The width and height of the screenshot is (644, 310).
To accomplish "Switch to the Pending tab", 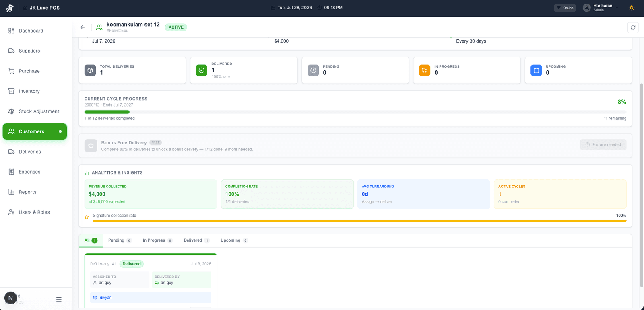I will (120, 240).
